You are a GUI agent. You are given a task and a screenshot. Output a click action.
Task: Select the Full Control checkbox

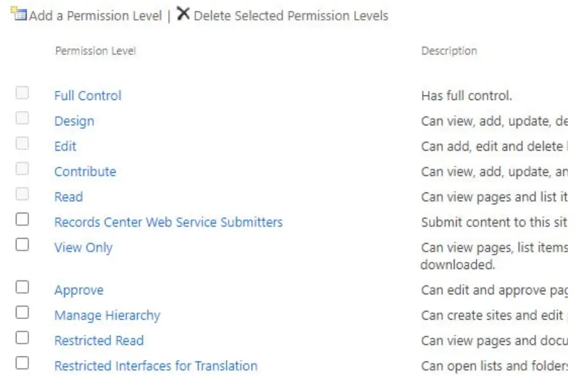tap(23, 91)
